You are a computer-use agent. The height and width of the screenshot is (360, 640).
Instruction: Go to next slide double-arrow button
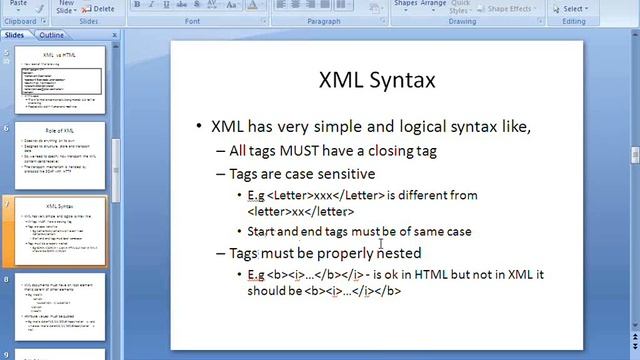[x=635, y=346]
